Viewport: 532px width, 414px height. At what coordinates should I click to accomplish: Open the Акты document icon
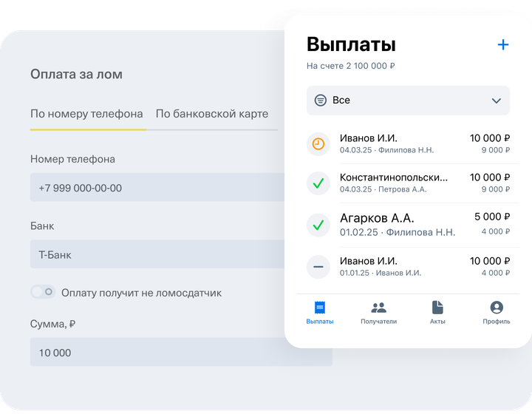coord(437,308)
